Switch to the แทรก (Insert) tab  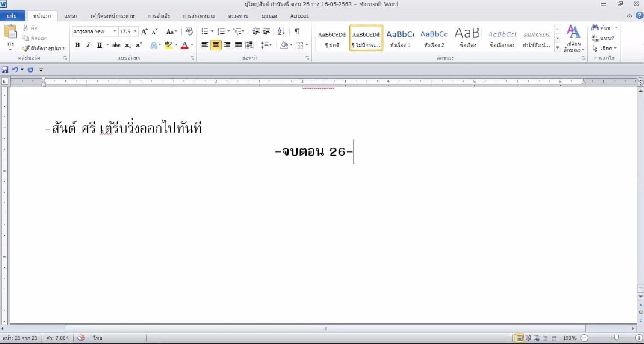point(71,16)
